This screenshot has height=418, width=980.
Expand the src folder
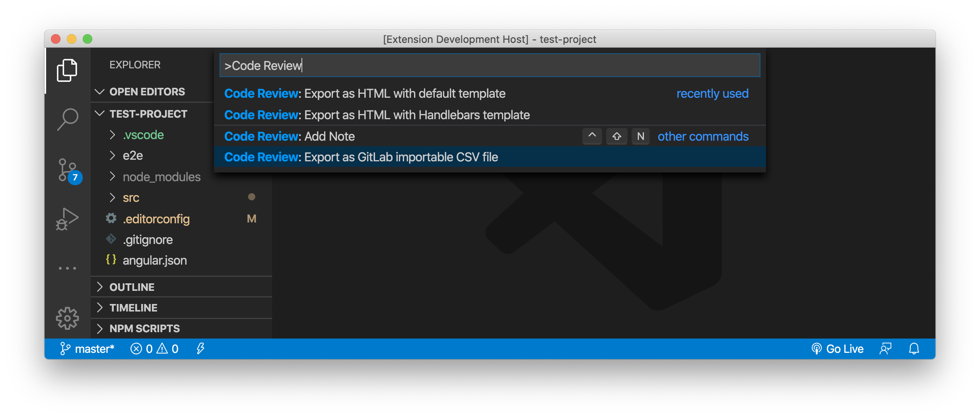coord(112,197)
